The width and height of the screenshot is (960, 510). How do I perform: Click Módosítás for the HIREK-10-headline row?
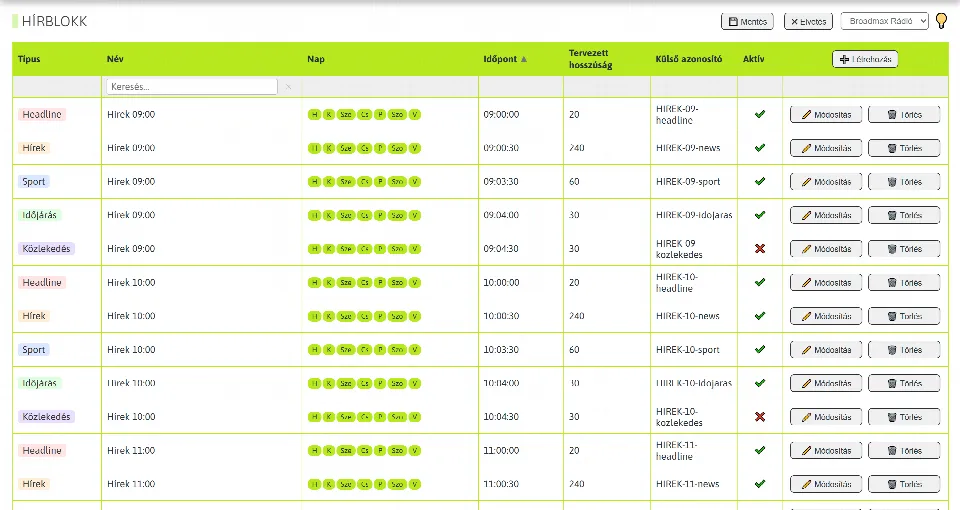coord(826,283)
